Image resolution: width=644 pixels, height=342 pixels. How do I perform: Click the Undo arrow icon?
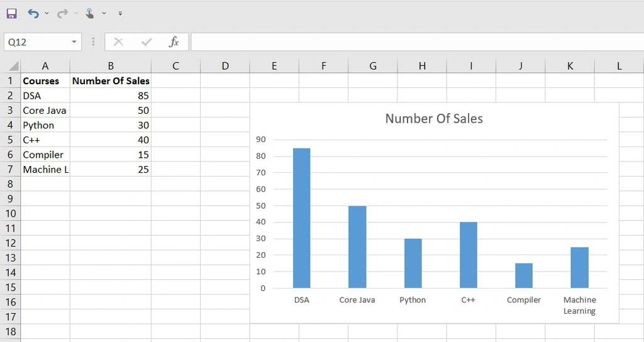(x=33, y=14)
